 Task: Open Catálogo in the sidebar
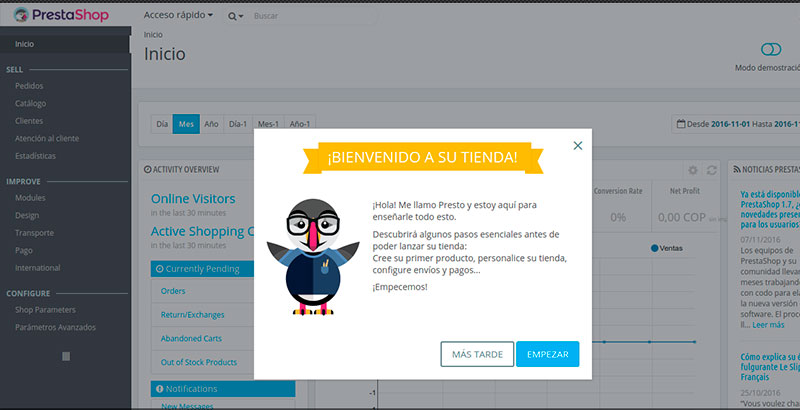pos(31,104)
